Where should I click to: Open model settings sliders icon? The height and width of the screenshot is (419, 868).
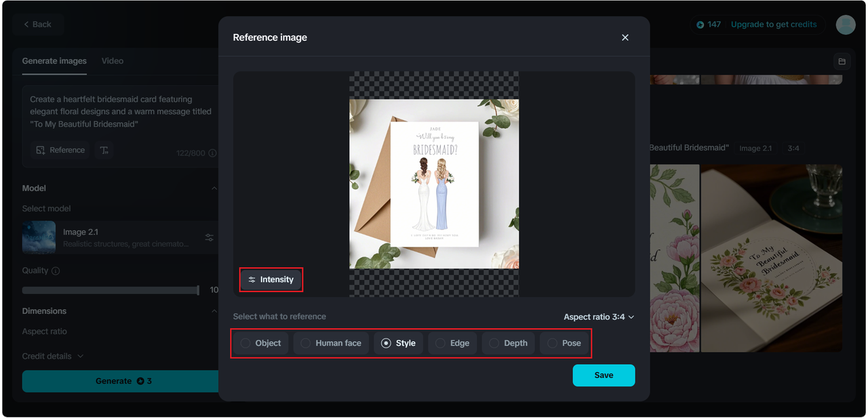210,237
